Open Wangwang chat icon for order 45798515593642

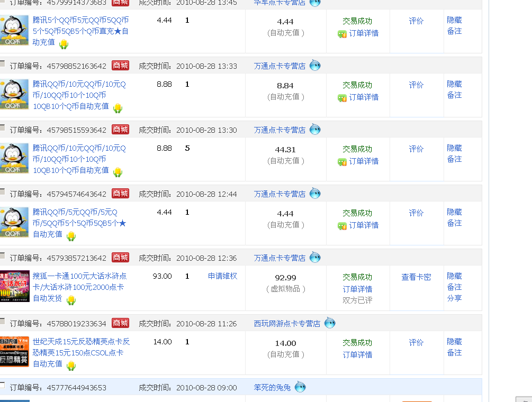coord(315,129)
